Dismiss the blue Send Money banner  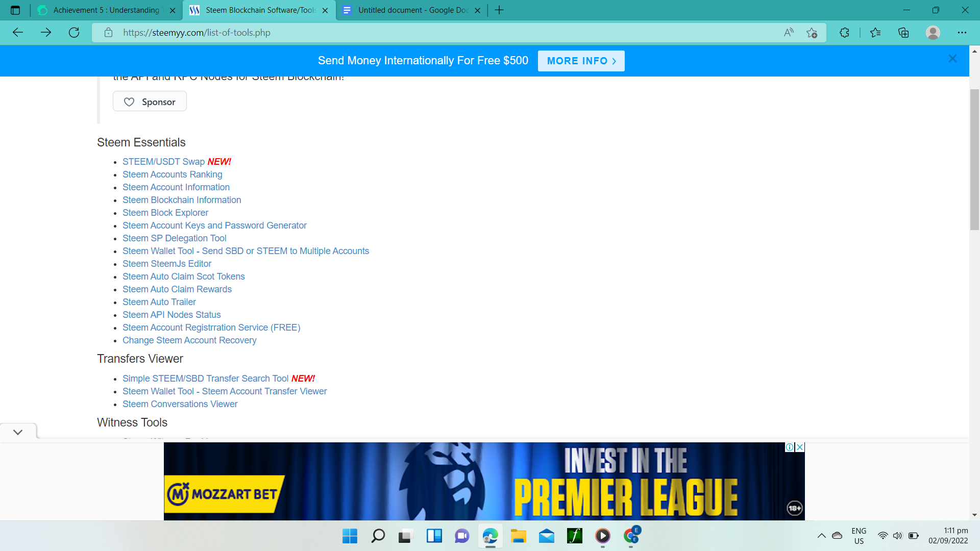[952, 59]
